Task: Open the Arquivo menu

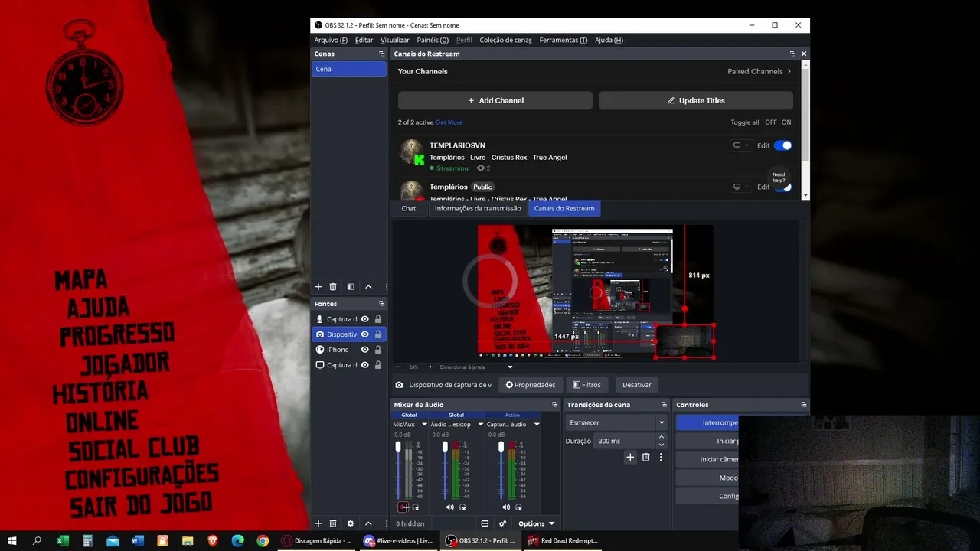Action: click(331, 40)
